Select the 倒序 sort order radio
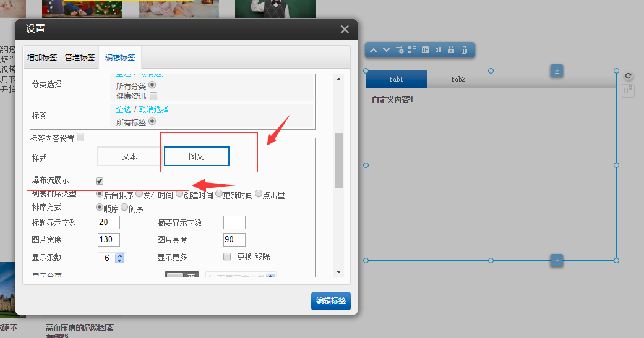The width and height of the screenshot is (644, 338). 124,208
